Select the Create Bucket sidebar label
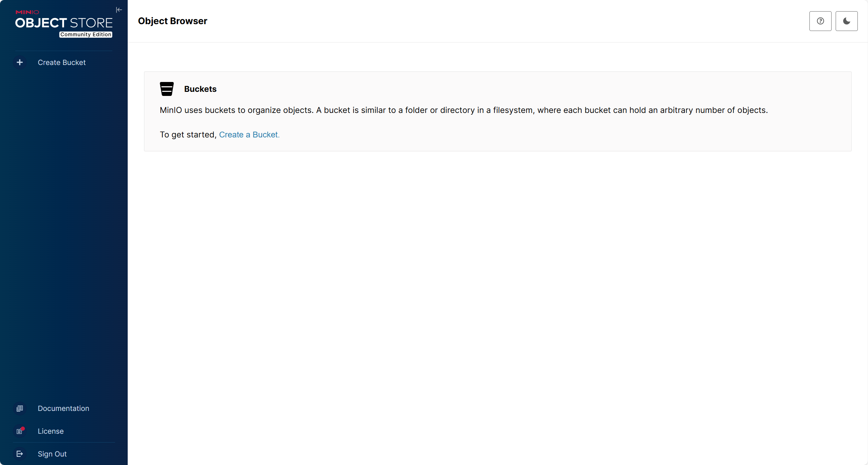This screenshot has height=465, width=868. point(62,63)
